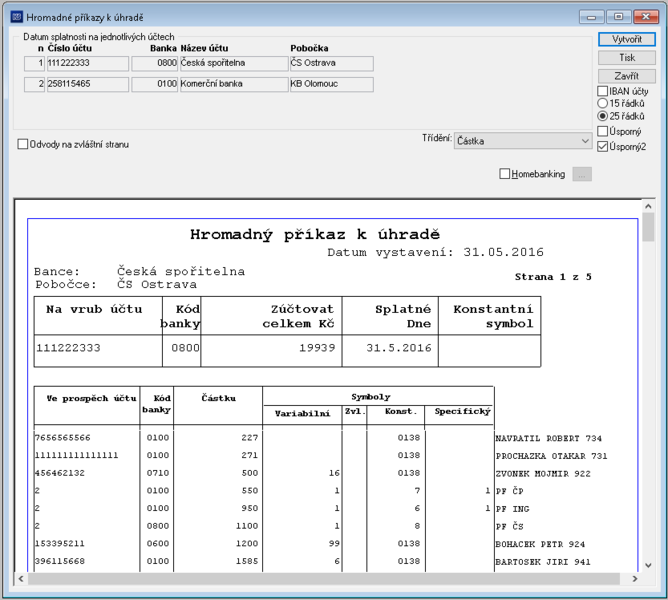Click row number field 1
This screenshot has width=668, height=600.
pyautogui.click(x=34, y=63)
